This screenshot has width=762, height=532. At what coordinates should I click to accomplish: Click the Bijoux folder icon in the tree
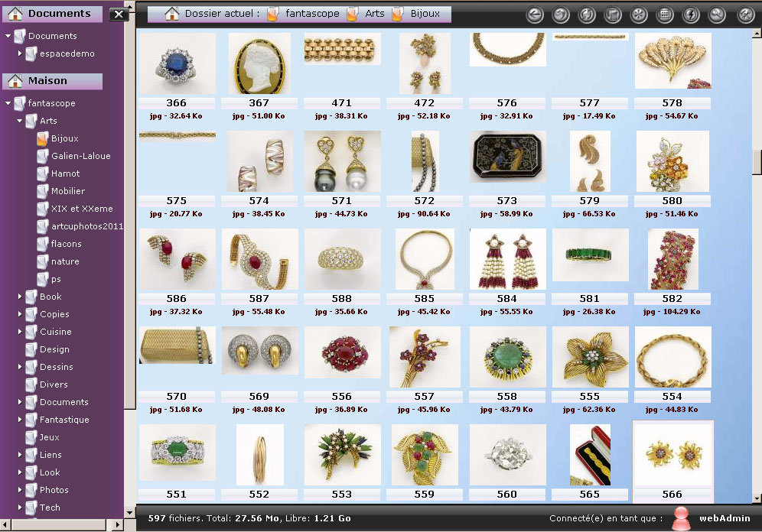(43, 138)
